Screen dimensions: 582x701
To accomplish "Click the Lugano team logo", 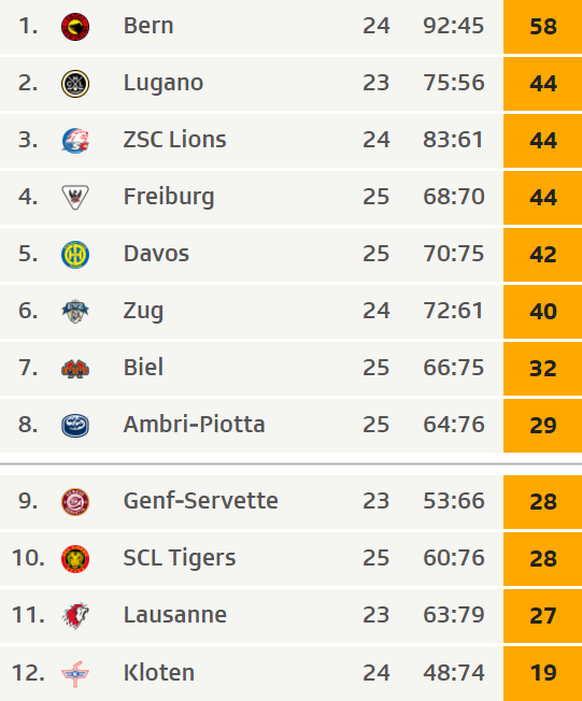I will click(75, 84).
